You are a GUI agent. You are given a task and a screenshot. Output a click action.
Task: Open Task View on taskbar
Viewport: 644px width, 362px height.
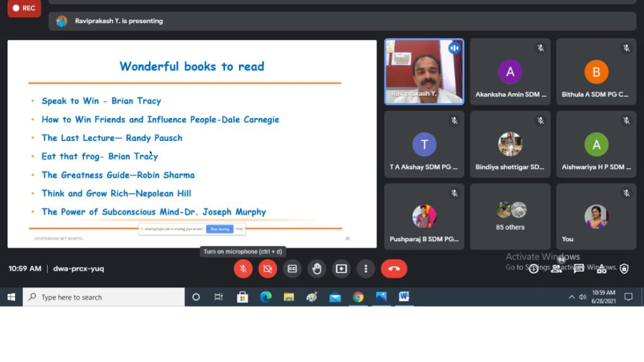218,297
